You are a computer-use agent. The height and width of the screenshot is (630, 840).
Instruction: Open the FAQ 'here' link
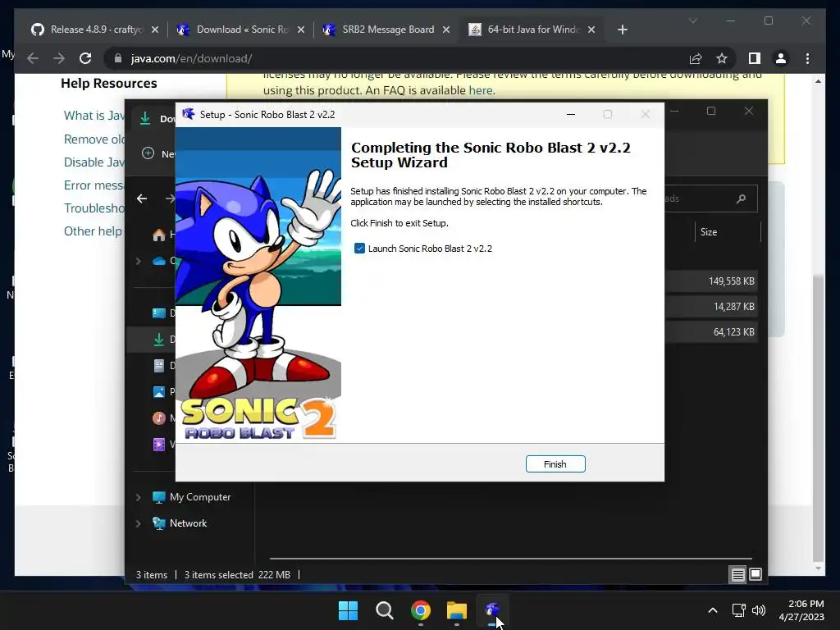[481, 90]
